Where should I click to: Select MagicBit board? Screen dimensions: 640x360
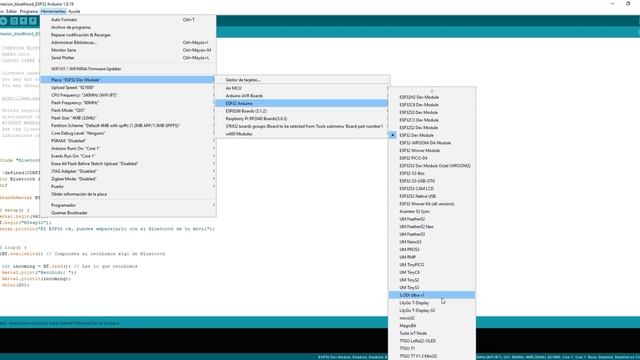coord(432,326)
